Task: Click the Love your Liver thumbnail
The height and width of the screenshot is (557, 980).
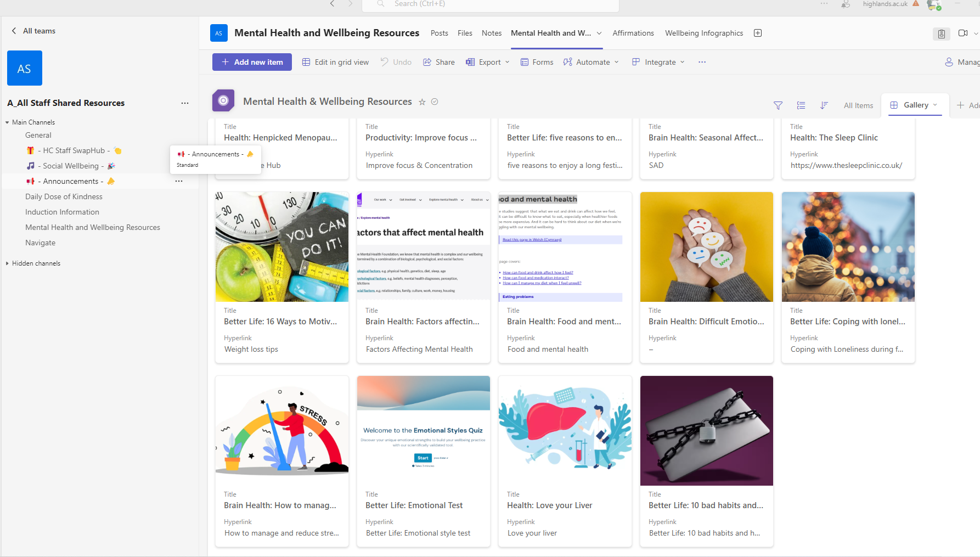Action: tap(565, 430)
